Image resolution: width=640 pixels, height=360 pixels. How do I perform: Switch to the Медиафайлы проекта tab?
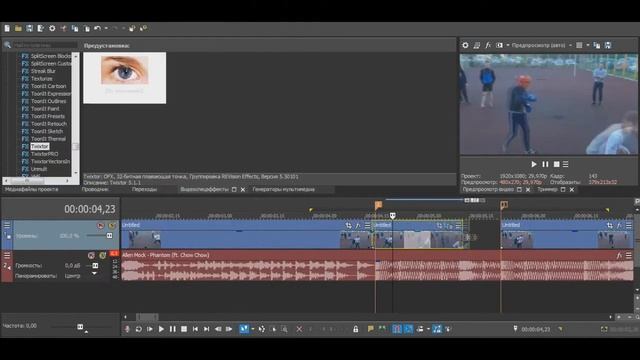(x=31, y=189)
